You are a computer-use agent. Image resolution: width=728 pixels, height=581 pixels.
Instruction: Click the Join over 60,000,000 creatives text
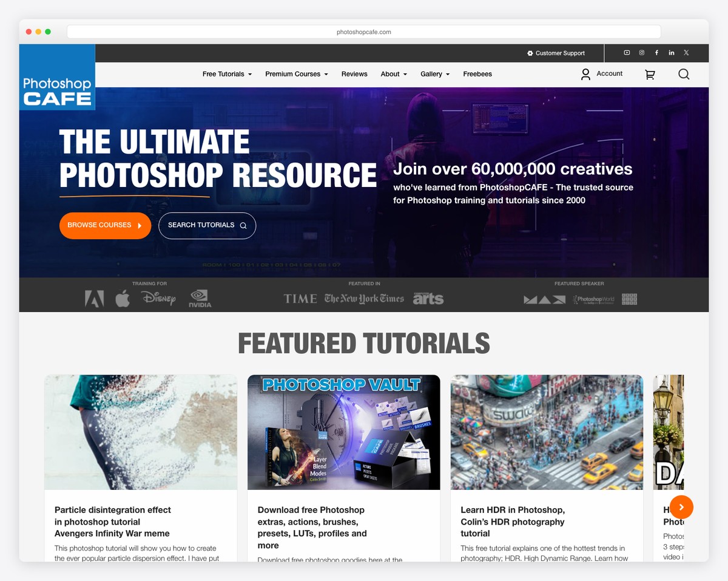pyautogui.click(x=513, y=169)
